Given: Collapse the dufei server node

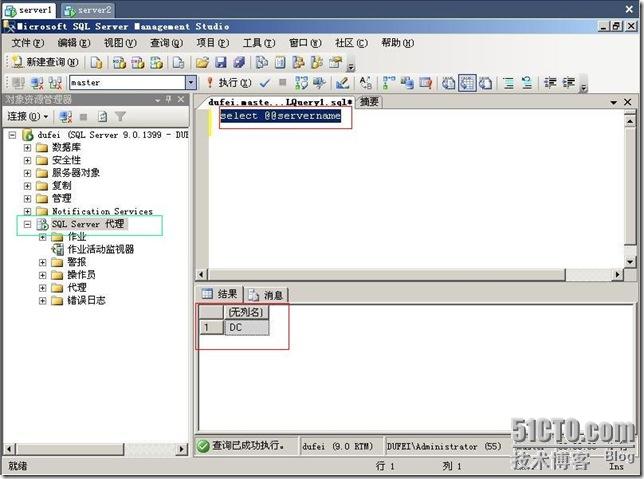Looking at the screenshot, I should [x=12, y=135].
